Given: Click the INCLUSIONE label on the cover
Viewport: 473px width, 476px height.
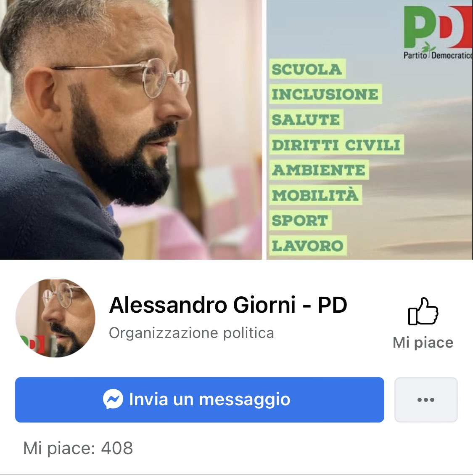Looking at the screenshot, I should 325,94.
